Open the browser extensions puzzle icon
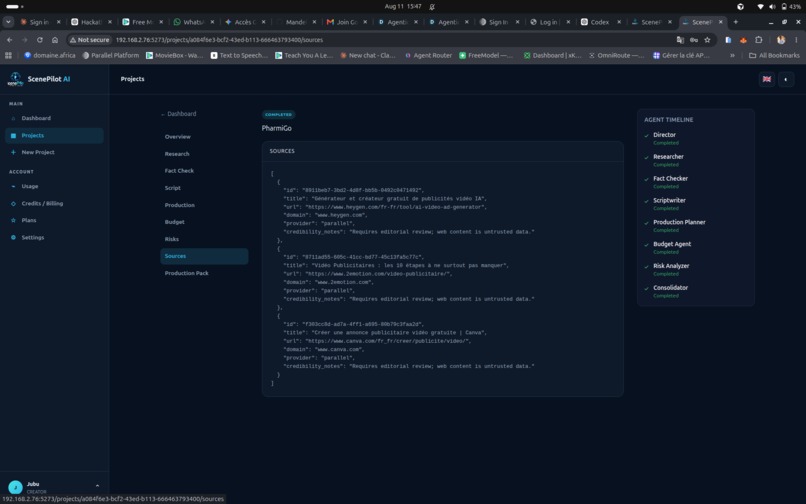The width and height of the screenshot is (806, 504). (759, 40)
